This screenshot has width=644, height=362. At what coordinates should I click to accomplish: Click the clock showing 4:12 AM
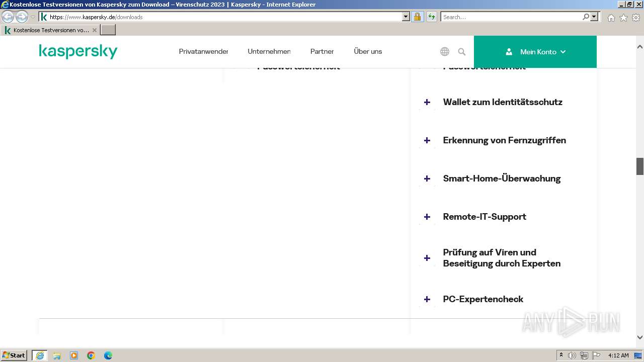click(x=618, y=355)
